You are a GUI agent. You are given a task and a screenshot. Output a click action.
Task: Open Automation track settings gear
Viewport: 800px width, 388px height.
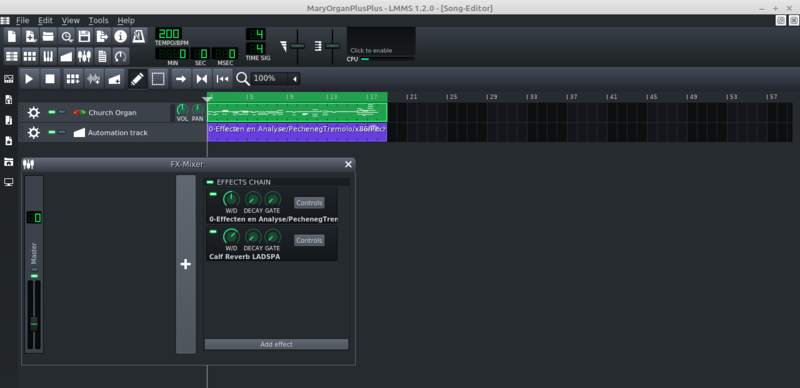(x=34, y=133)
